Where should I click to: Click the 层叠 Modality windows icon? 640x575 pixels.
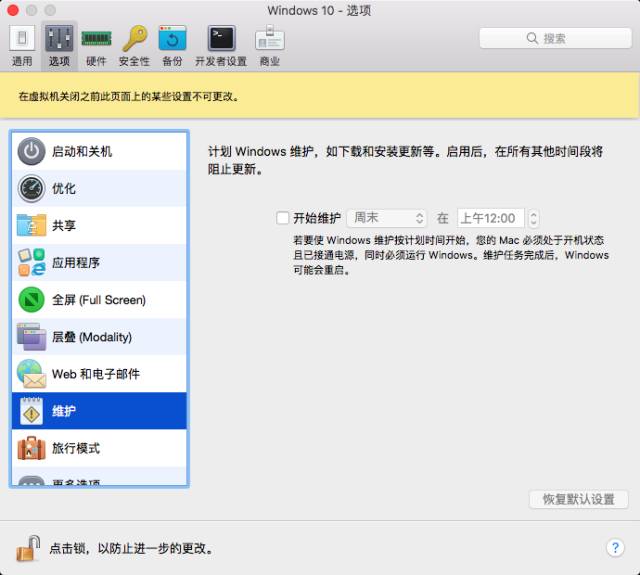(x=31, y=337)
